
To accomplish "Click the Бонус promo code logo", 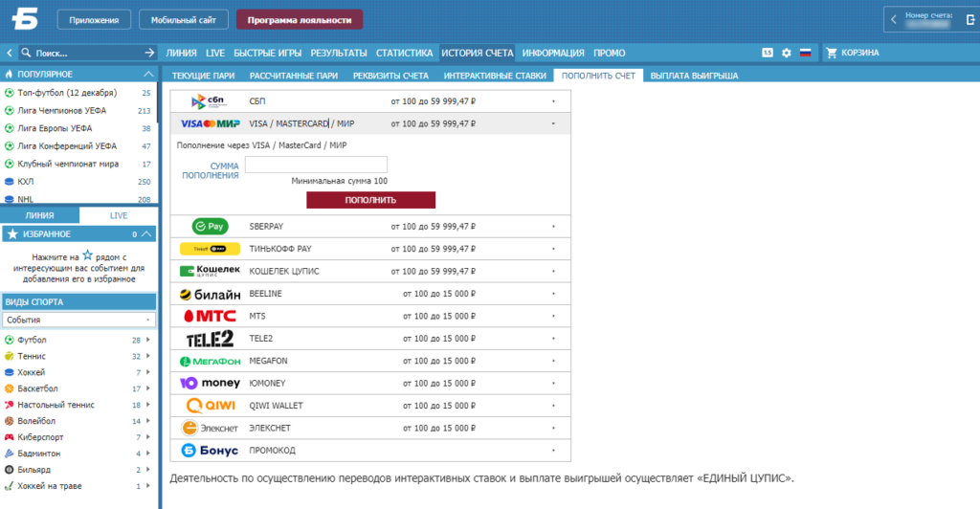I will click(x=210, y=451).
